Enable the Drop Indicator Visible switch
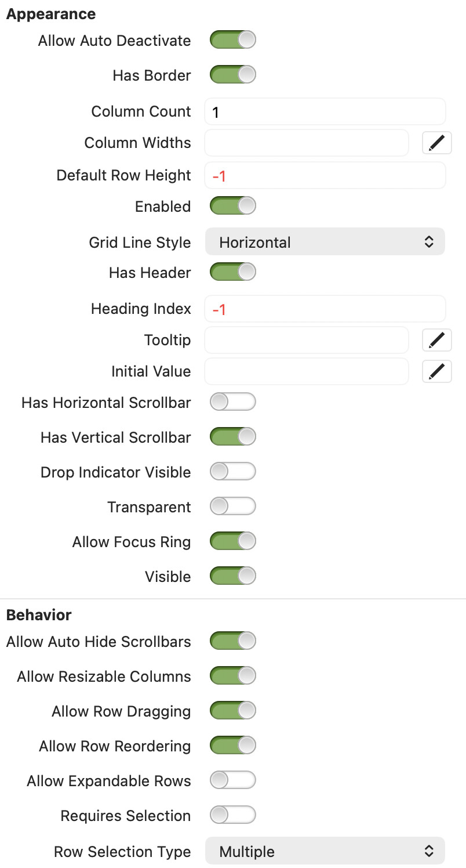This screenshot has width=466, height=868. click(x=232, y=472)
